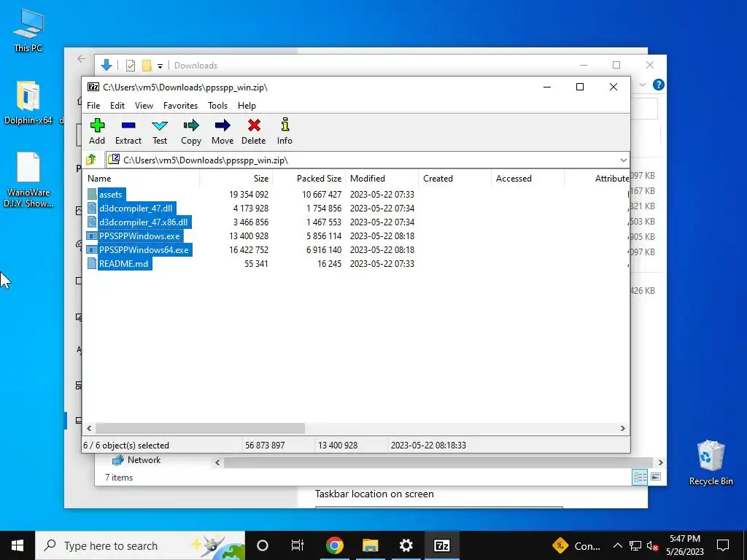Click the 7-Zip taskbar button

click(441, 545)
